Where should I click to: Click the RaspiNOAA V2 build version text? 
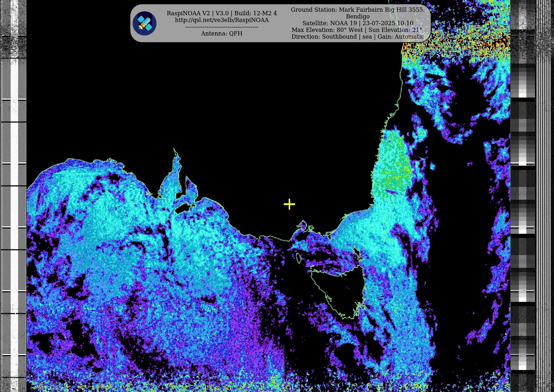pos(222,13)
